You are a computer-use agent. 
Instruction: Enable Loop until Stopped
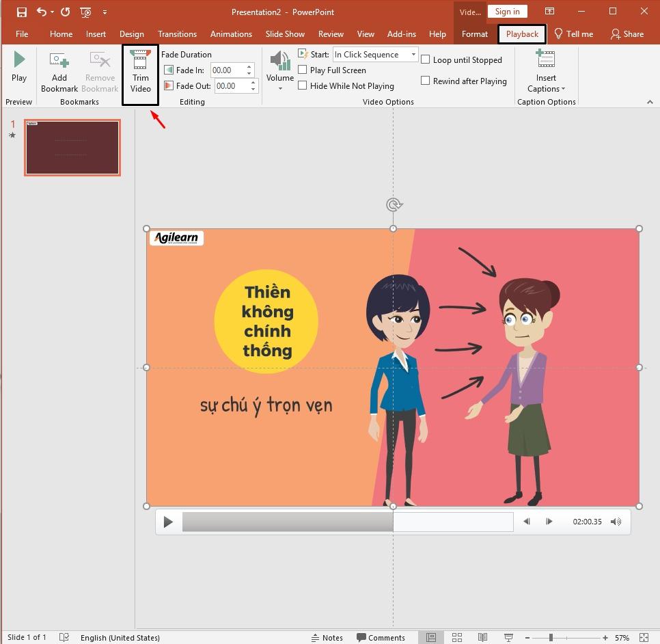point(426,59)
